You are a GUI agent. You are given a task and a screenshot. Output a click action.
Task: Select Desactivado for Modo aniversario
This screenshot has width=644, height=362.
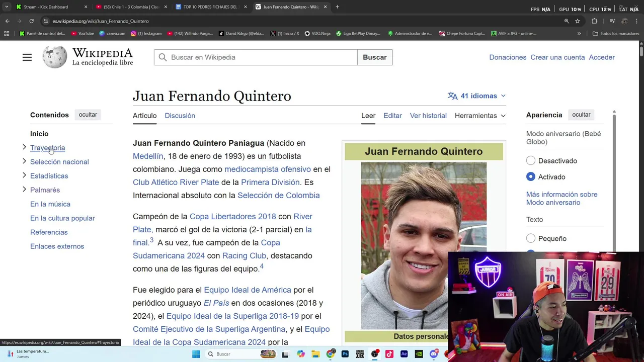click(531, 161)
